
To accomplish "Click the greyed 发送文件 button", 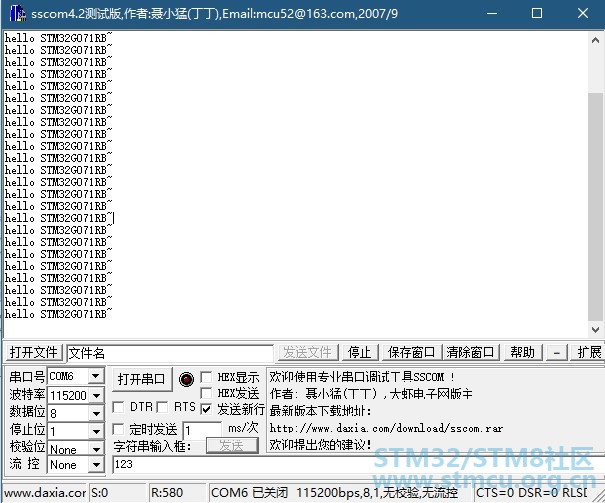I will 307,353.
